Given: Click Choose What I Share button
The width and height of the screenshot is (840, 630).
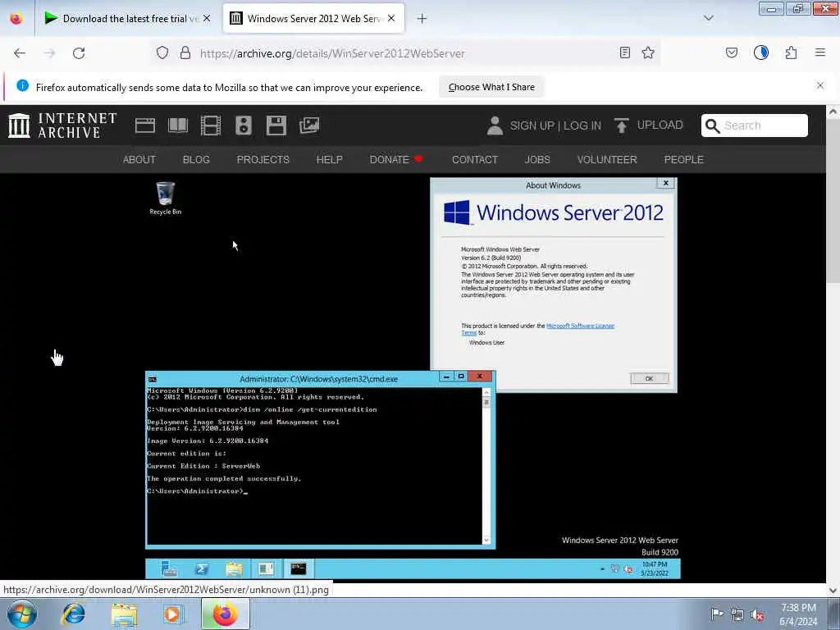Looking at the screenshot, I should point(491,87).
